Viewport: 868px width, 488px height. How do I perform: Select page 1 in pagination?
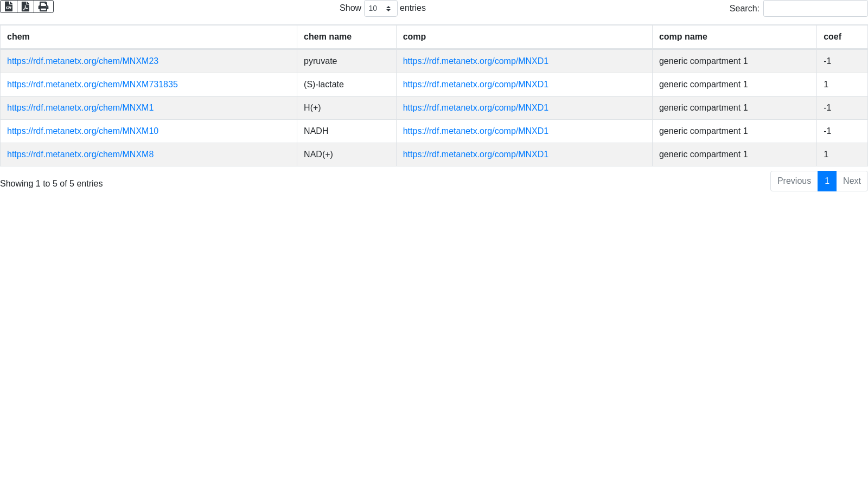(x=827, y=181)
